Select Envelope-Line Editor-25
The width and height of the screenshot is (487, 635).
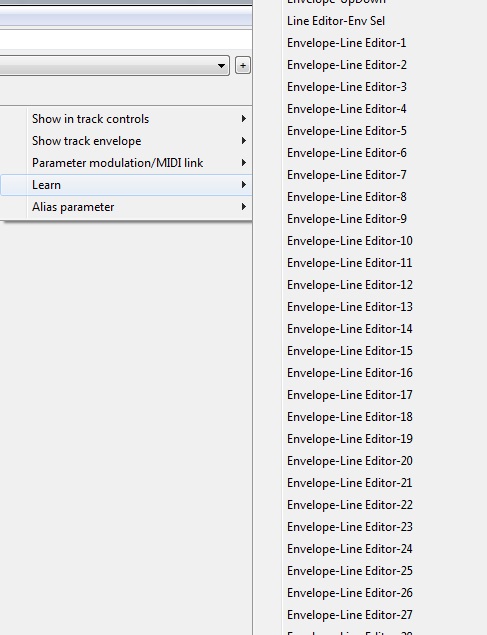pyautogui.click(x=350, y=571)
